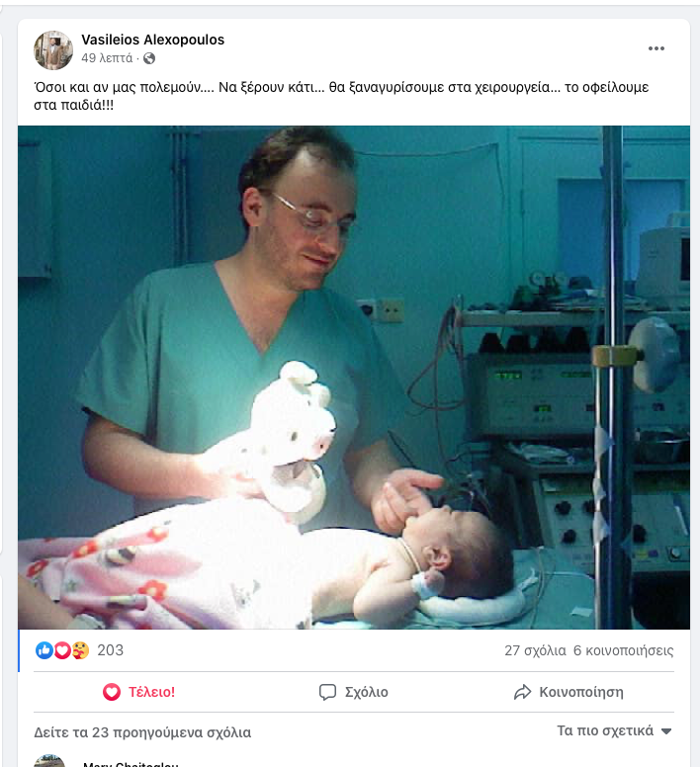Open Mary Chaitoglou commenter name
The height and width of the screenshot is (767, 700).
click(x=131, y=764)
